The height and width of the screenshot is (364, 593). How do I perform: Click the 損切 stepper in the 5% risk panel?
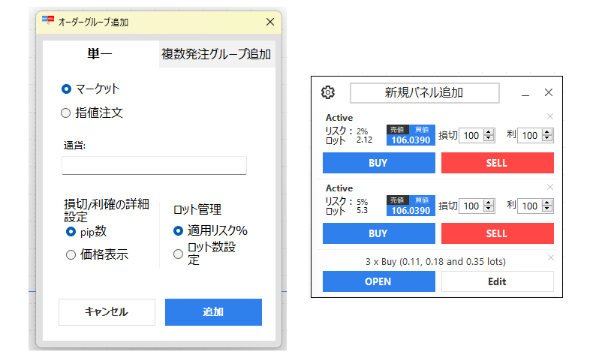[x=489, y=206]
